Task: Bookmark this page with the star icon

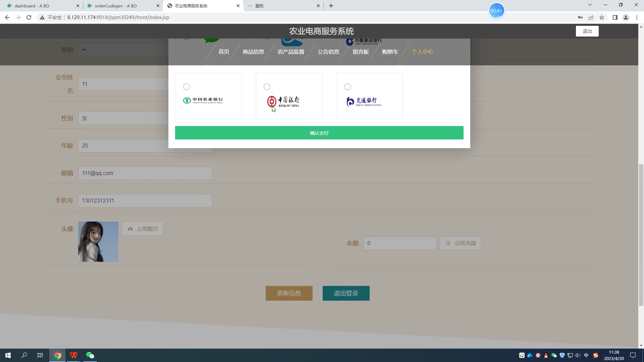Action: click(602, 17)
